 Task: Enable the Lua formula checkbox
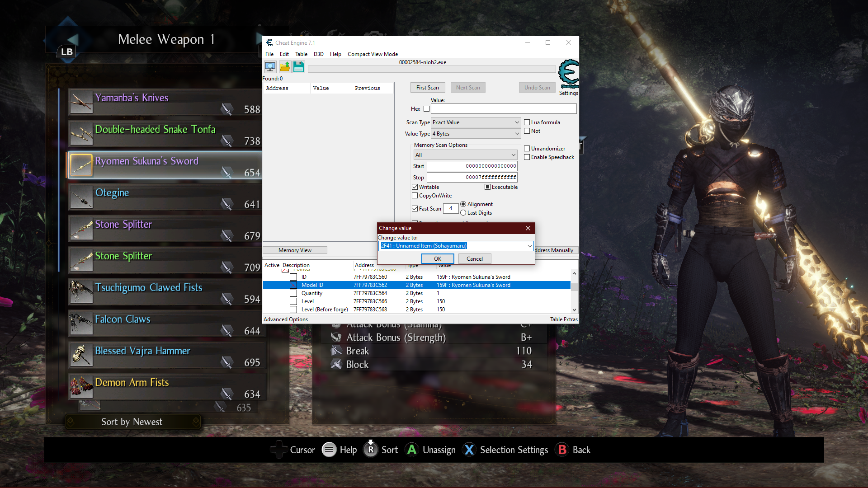click(x=527, y=122)
